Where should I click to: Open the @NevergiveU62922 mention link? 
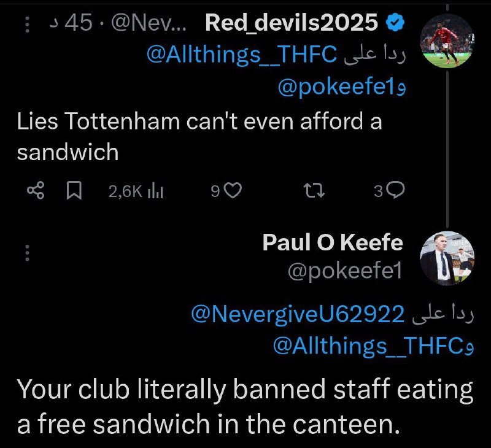click(x=298, y=315)
